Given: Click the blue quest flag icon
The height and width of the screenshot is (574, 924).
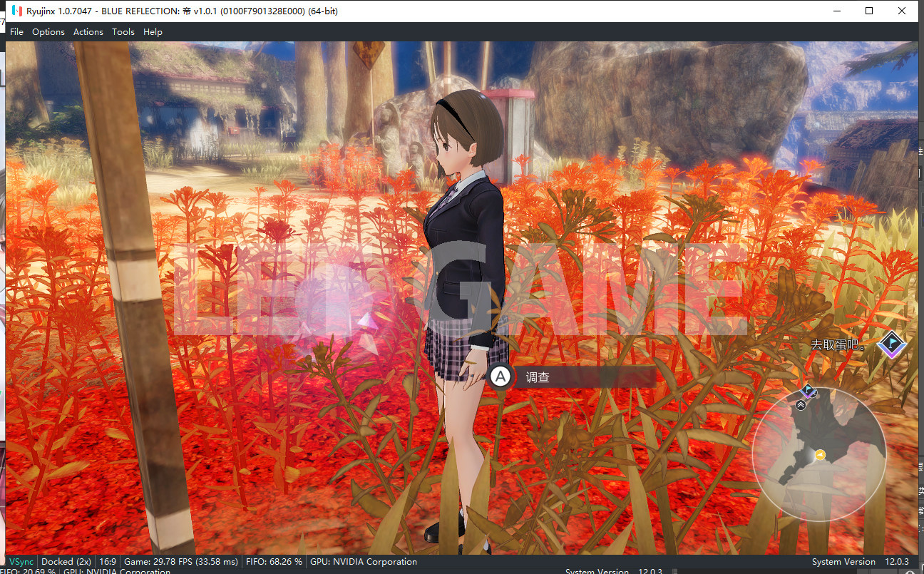Looking at the screenshot, I should 891,345.
